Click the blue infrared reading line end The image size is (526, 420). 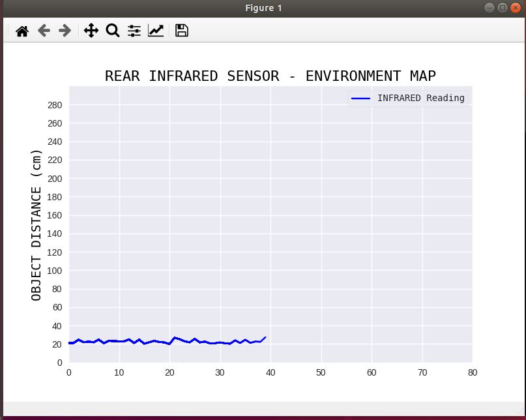(x=265, y=337)
